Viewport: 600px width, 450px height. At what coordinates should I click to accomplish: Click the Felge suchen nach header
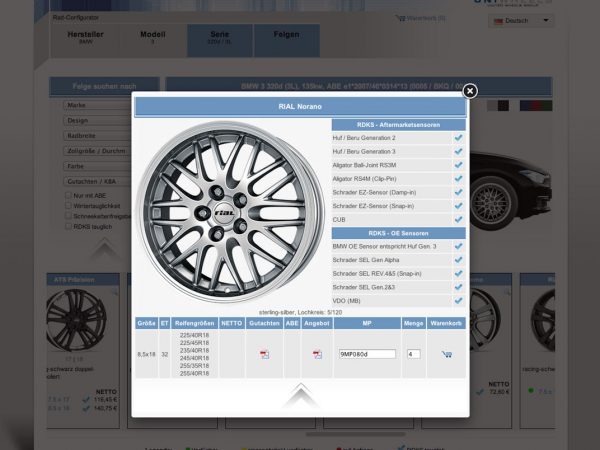pos(104,86)
